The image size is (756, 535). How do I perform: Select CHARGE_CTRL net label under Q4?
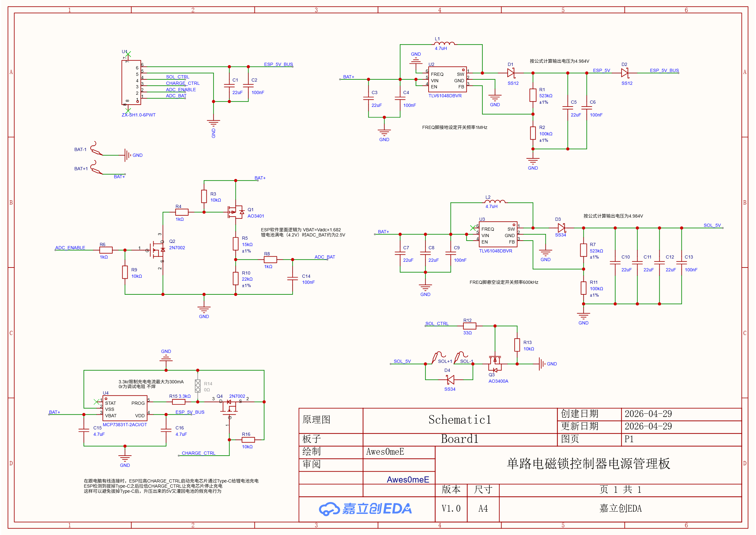pyautogui.click(x=198, y=453)
